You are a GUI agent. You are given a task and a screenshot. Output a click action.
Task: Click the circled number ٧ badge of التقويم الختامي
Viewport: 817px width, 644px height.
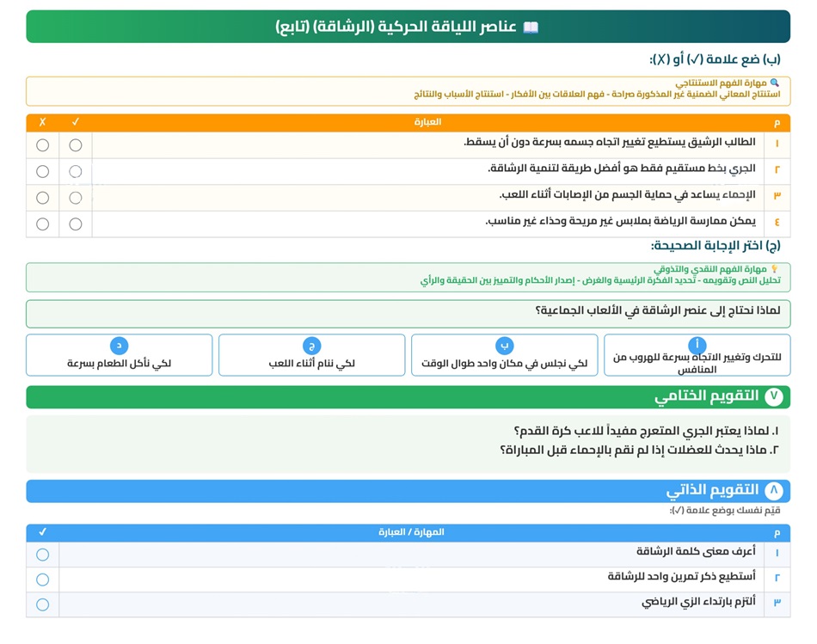774,397
